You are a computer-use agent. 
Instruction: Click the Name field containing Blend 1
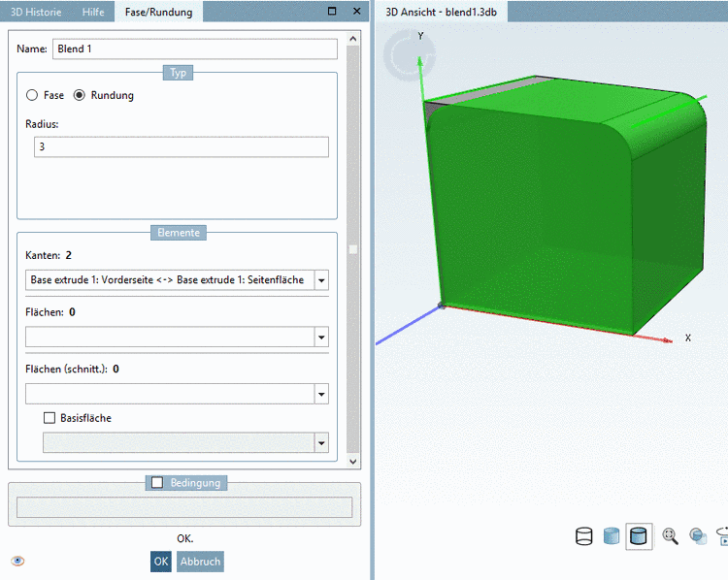pos(195,48)
